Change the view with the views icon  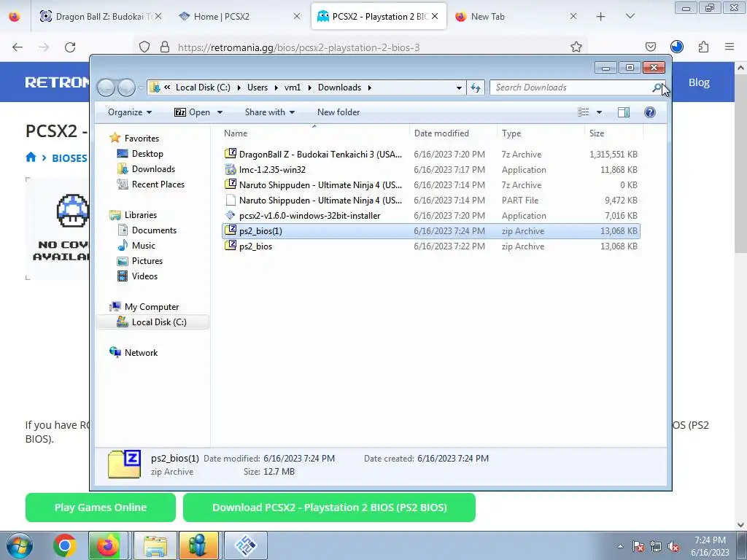[583, 112]
